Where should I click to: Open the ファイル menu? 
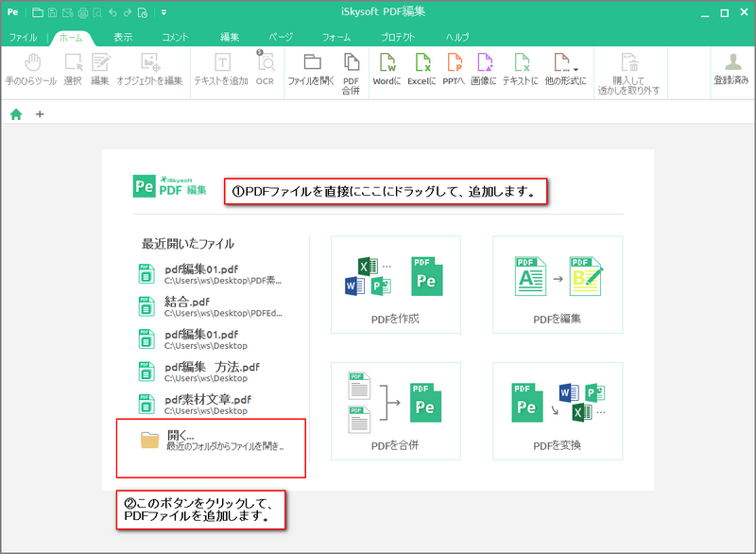(23, 37)
